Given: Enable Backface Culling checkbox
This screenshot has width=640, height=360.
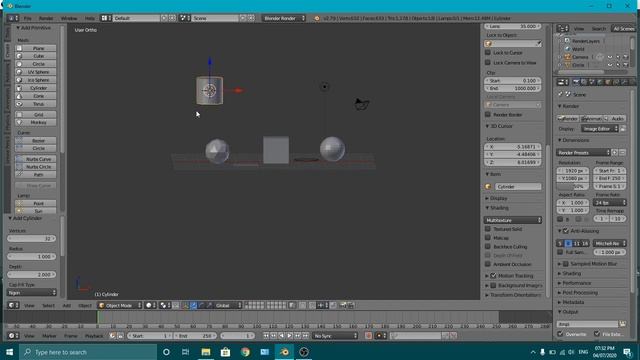Looking at the screenshot, I should [488, 247].
